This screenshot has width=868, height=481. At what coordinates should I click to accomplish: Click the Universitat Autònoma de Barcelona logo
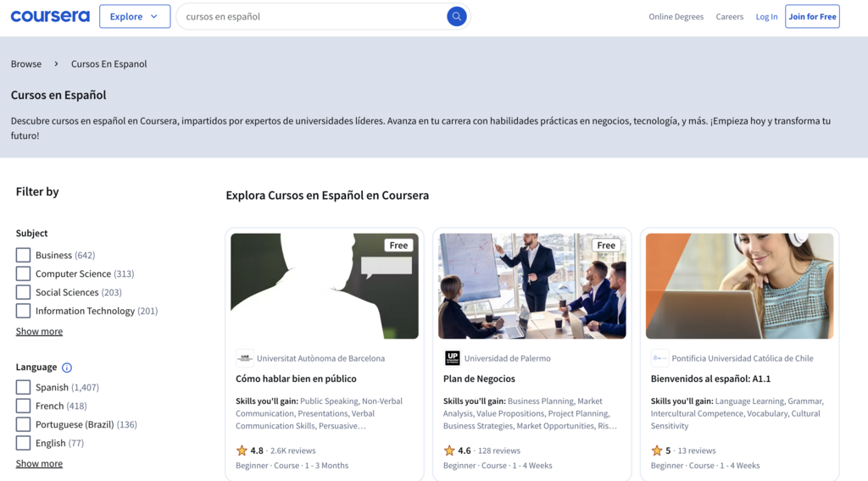tap(244, 358)
